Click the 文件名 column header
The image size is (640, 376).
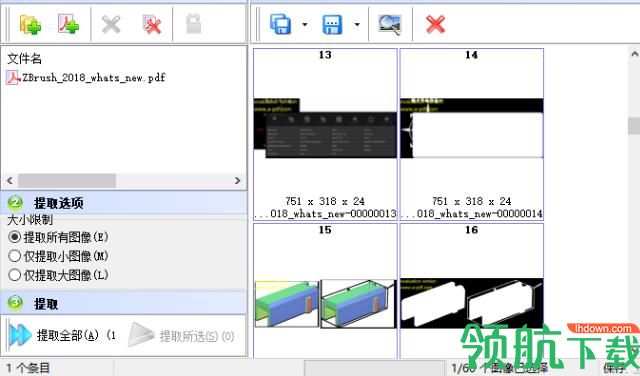pos(24,58)
